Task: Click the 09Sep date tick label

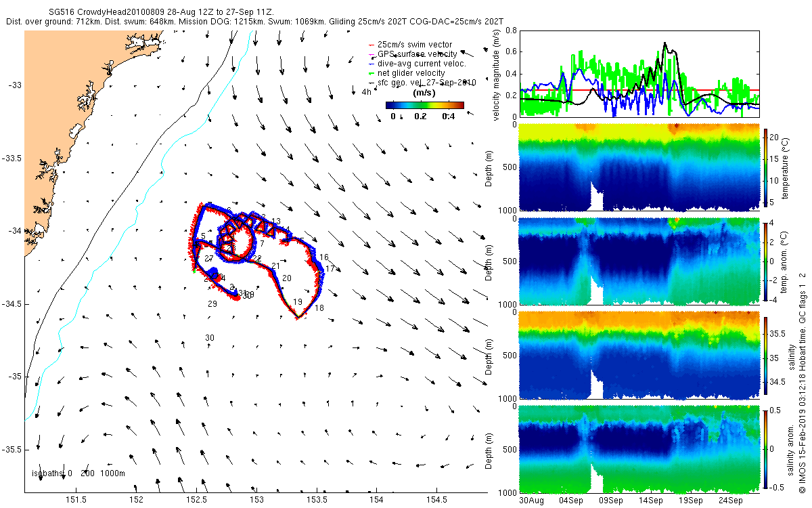Action: pyautogui.click(x=612, y=501)
